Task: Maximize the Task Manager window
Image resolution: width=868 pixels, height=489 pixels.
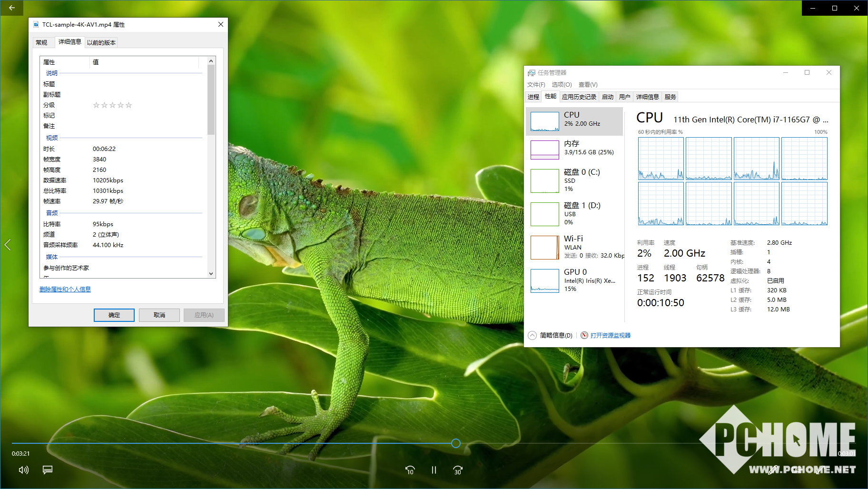Action: [807, 72]
